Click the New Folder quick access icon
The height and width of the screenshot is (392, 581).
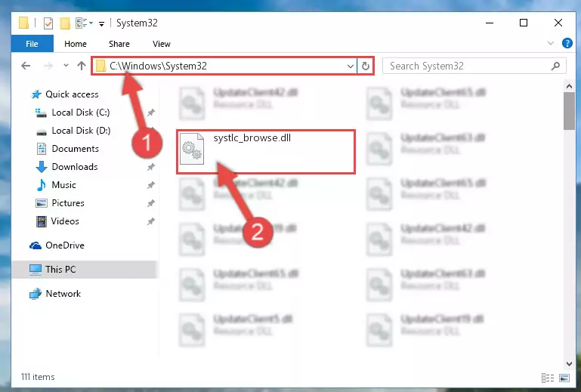click(65, 23)
